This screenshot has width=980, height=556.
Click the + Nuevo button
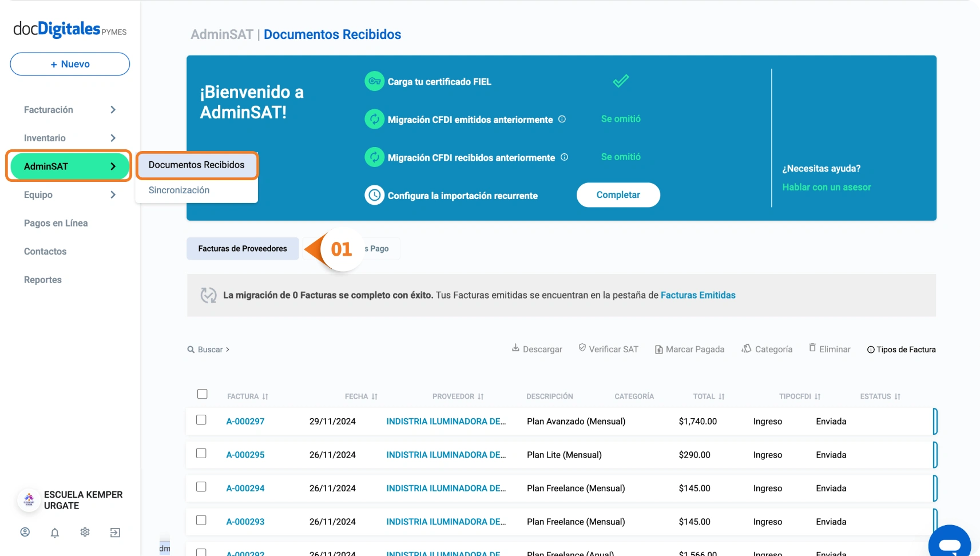(x=70, y=64)
